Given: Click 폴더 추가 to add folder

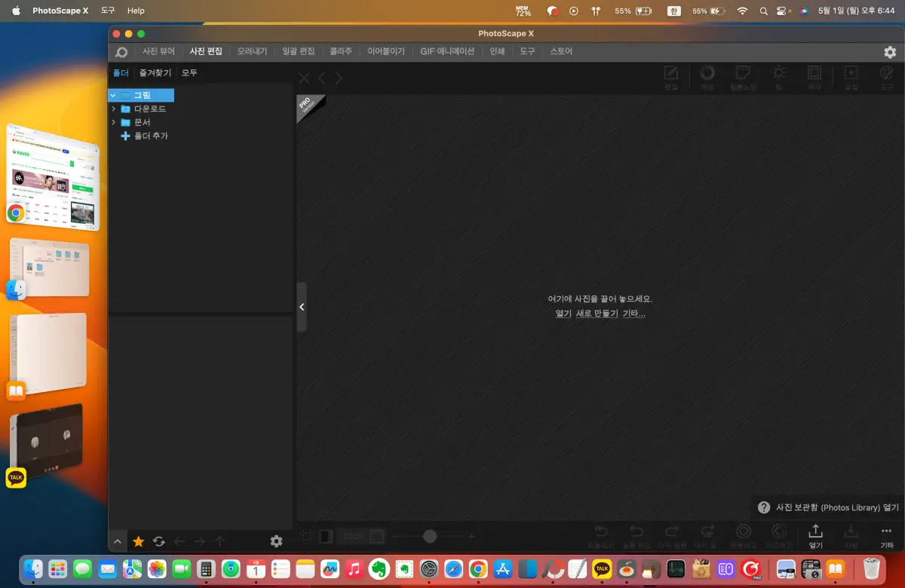Looking at the screenshot, I should [145, 136].
